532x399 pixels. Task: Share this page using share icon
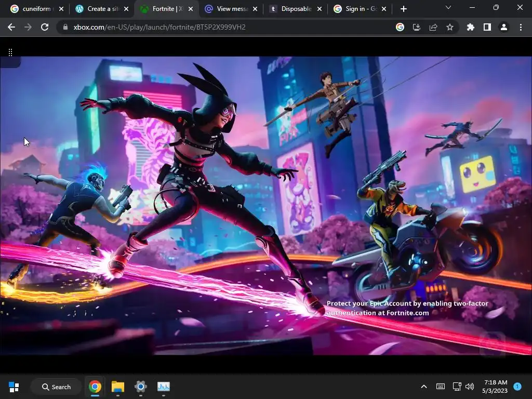click(433, 27)
